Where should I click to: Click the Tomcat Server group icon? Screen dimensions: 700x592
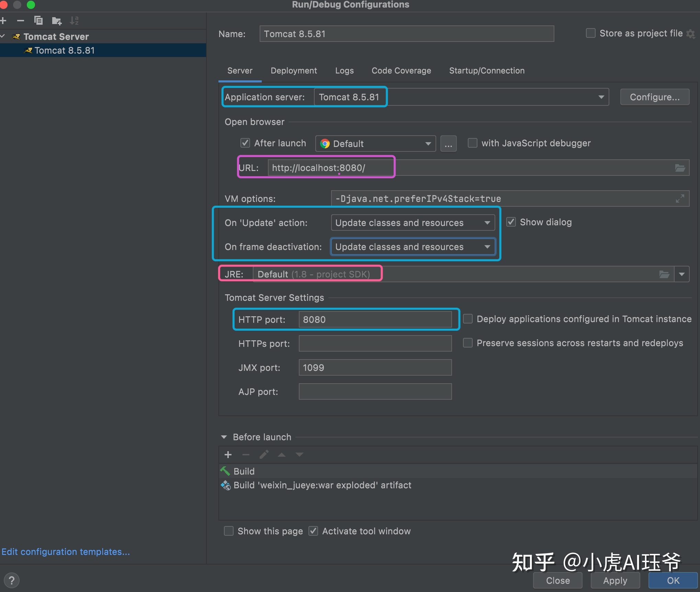click(16, 36)
